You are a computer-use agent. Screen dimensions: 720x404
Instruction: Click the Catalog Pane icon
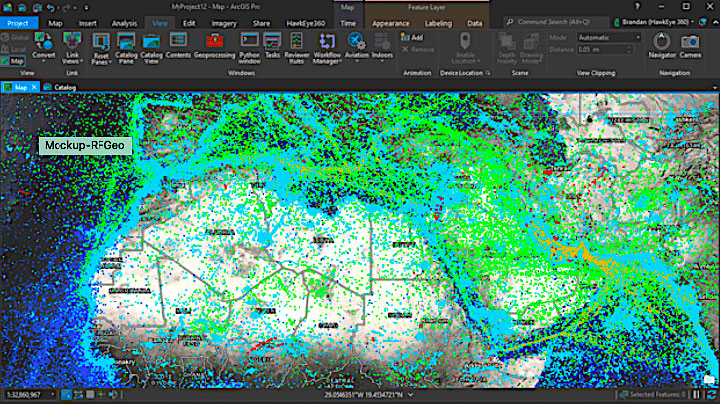pyautogui.click(x=126, y=48)
